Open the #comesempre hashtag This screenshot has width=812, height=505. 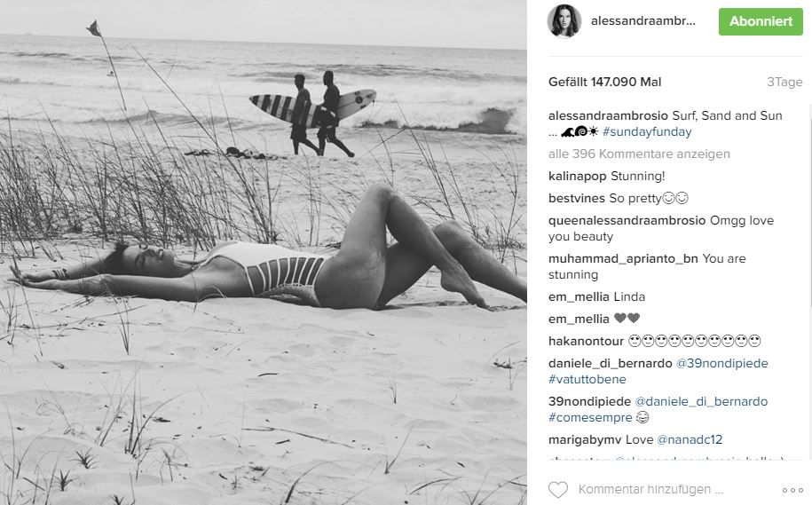click(590, 417)
